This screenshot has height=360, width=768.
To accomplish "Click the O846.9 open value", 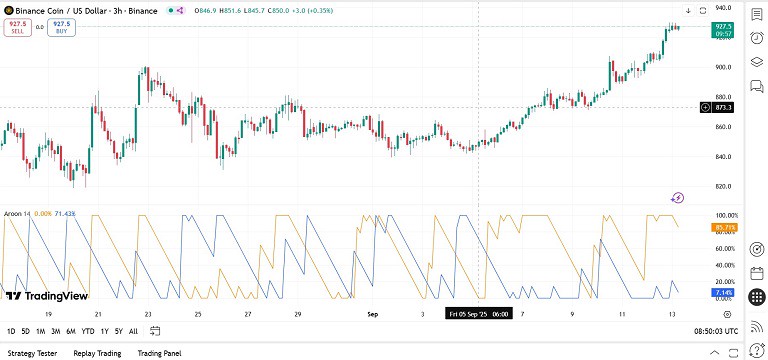I will [x=206, y=10].
